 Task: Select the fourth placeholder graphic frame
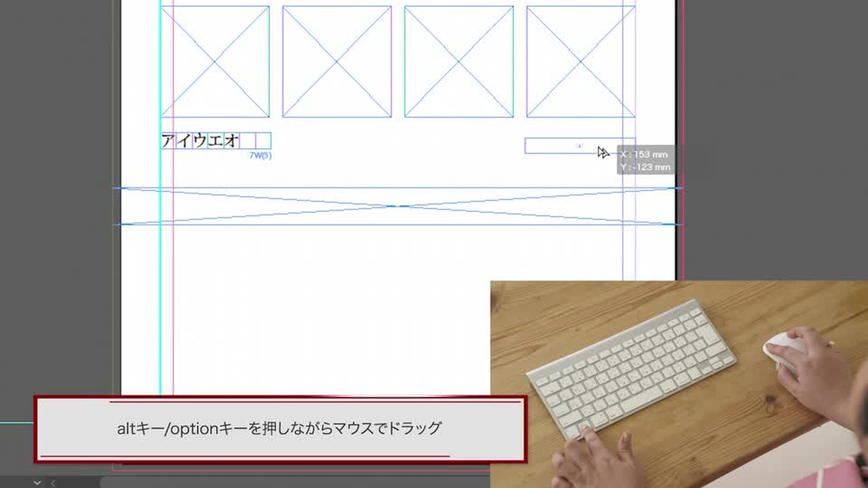580,61
